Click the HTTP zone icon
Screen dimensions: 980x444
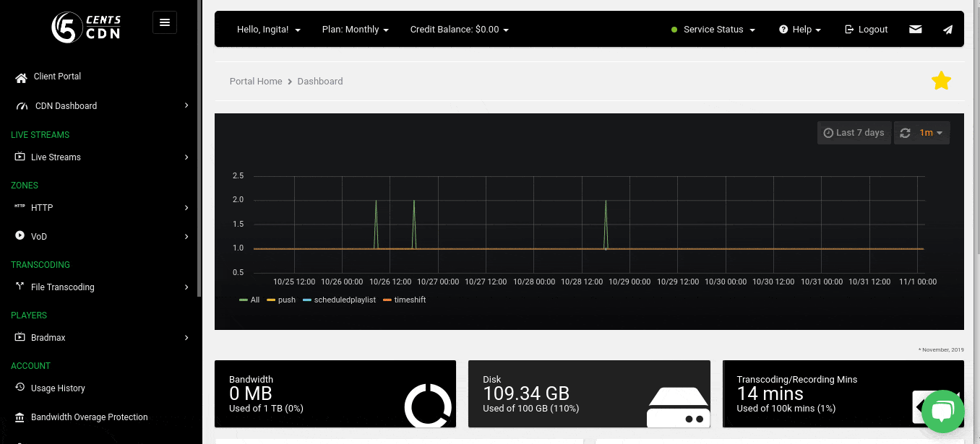(x=20, y=206)
